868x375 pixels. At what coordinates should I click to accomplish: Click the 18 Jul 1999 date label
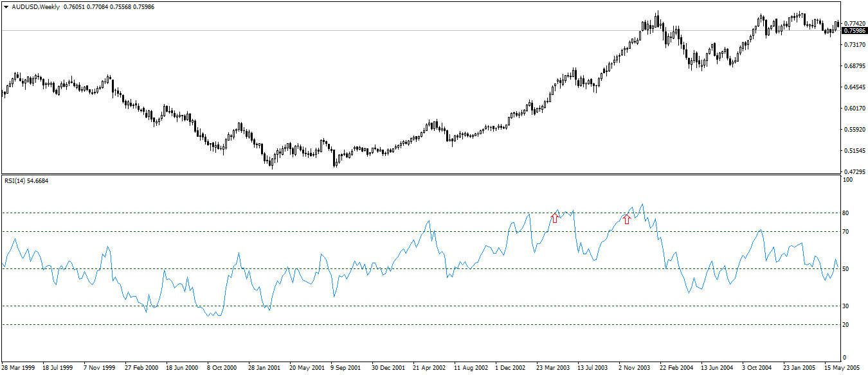pos(58,368)
